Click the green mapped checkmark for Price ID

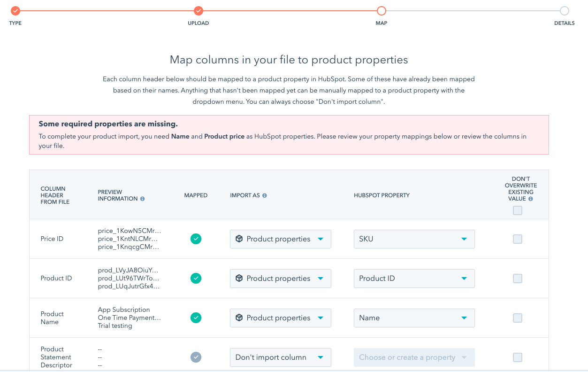(x=196, y=239)
